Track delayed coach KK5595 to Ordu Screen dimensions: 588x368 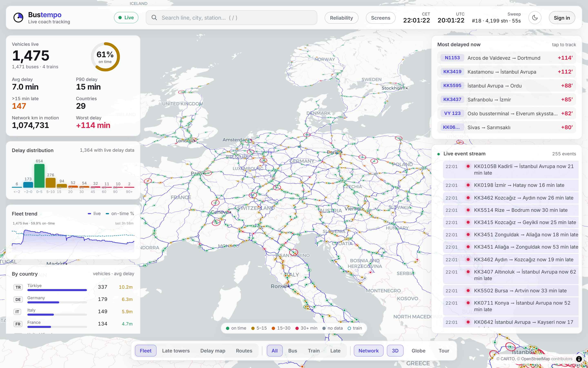pyautogui.click(x=507, y=86)
